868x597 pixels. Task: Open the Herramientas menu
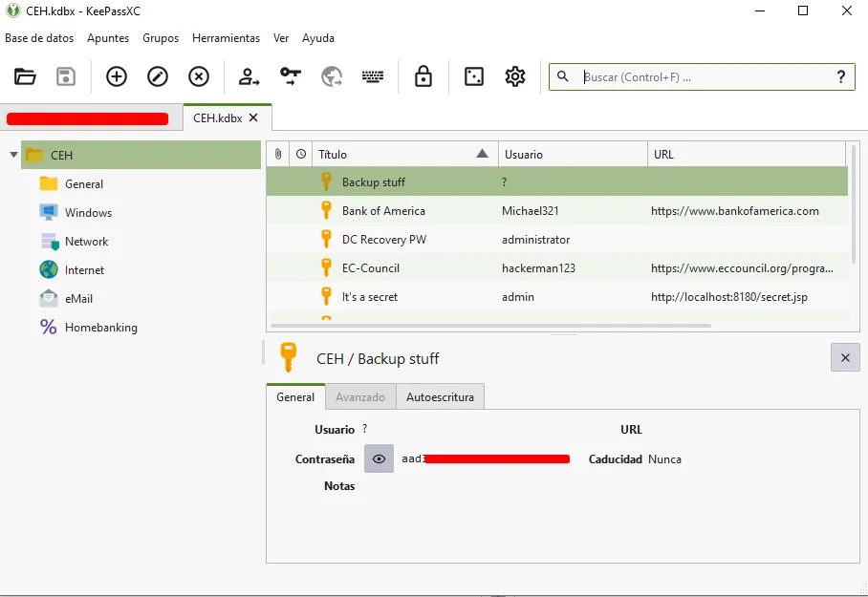pyautogui.click(x=226, y=38)
